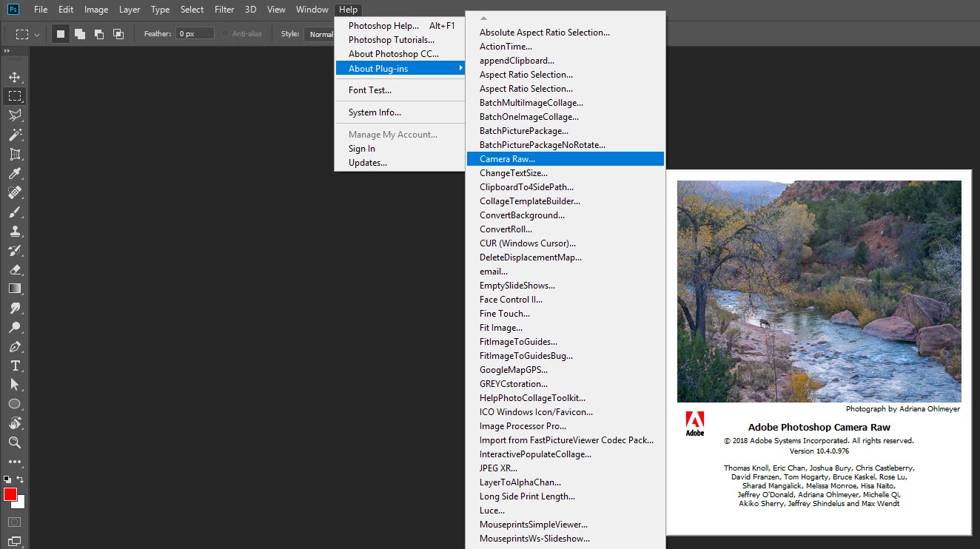
Task: Select the Healing Brush tool
Action: [15, 192]
